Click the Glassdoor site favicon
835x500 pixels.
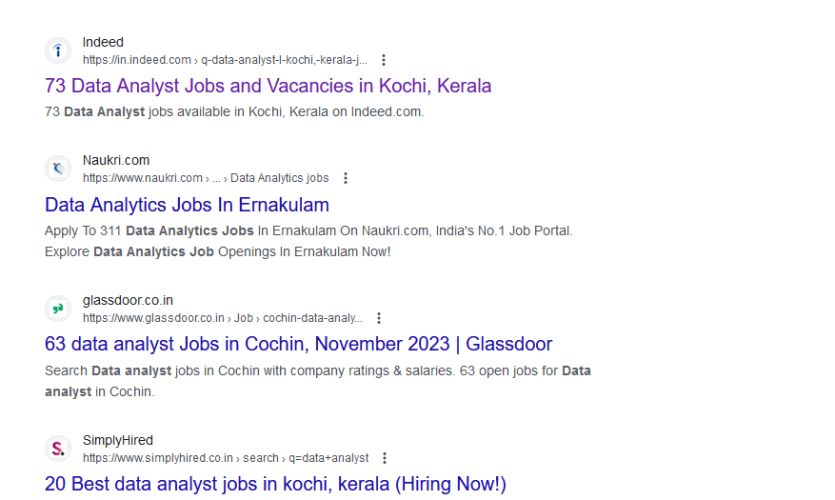tap(59, 309)
